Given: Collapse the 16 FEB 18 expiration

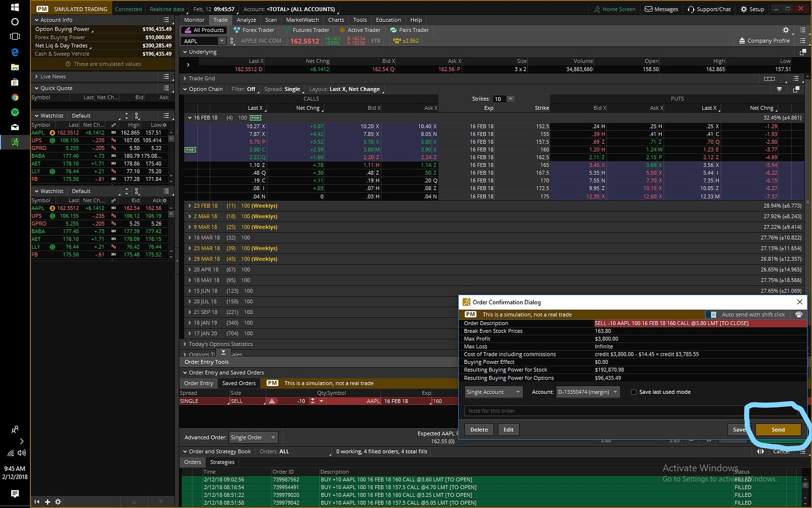Looking at the screenshot, I should [190, 117].
